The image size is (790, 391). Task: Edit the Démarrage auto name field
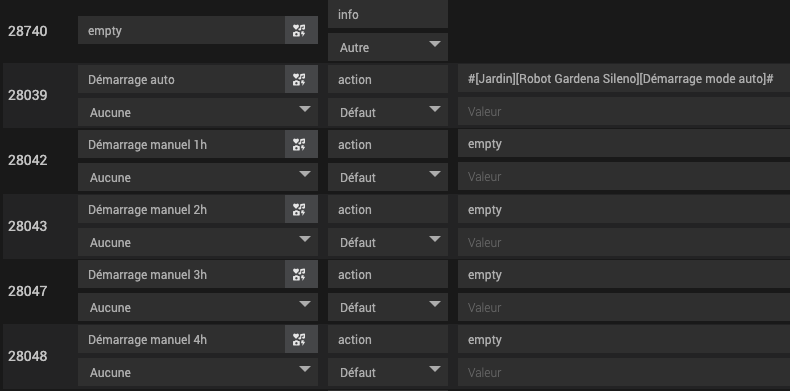pos(181,79)
